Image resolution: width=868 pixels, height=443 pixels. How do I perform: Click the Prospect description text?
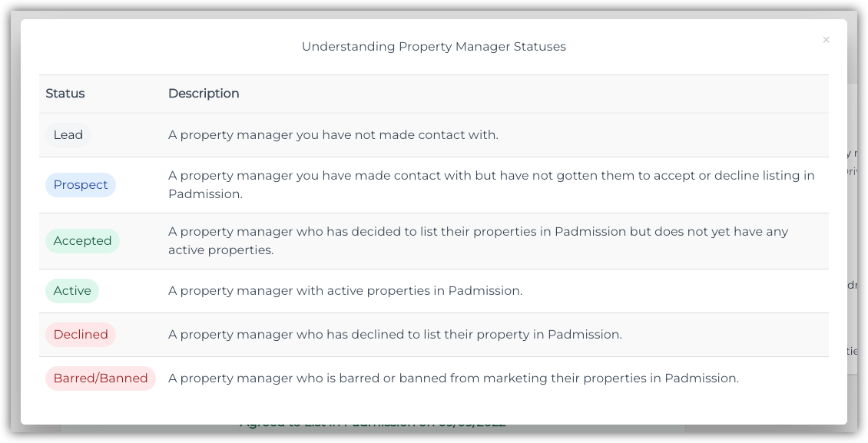click(492, 185)
